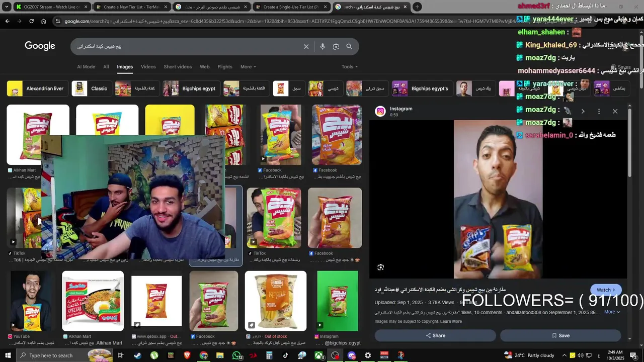Filter by Bigchips egypt chip
This screenshot has width=644, height=362.
[191, 88]
